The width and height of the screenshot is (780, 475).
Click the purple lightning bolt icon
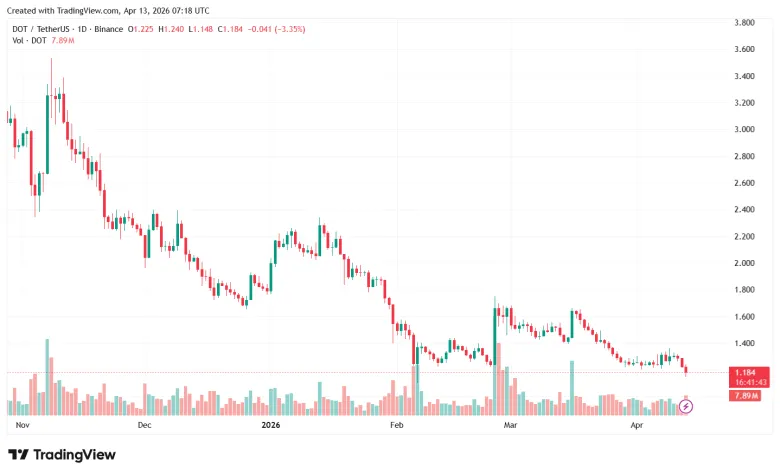pos(685,407)
